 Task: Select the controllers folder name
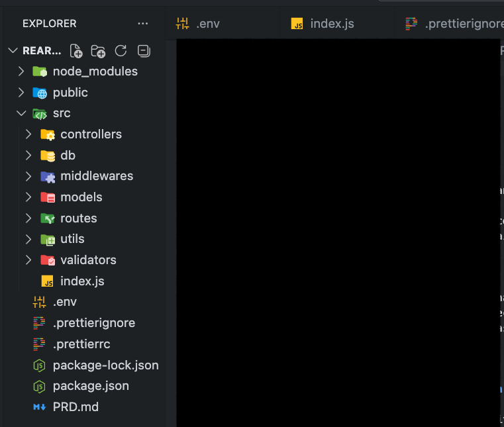click(x=91, y=134)
